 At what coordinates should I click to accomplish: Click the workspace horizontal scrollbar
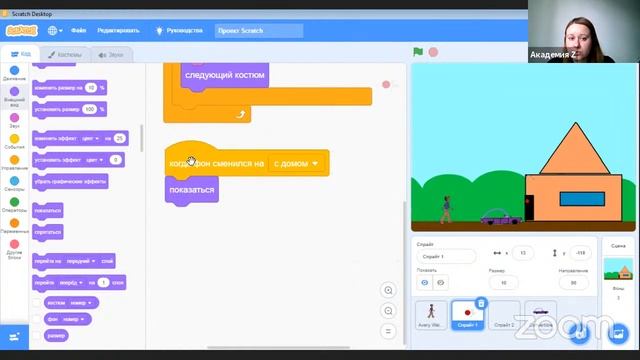278,347
